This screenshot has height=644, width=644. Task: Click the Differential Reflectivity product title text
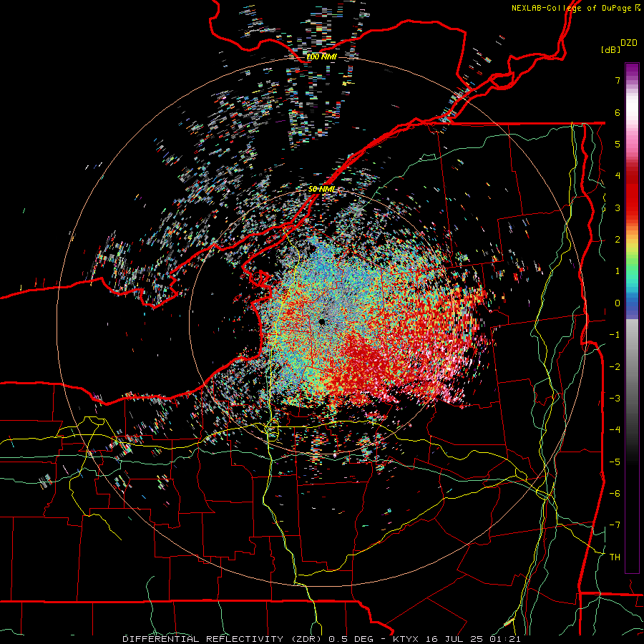tap(223, 639)
